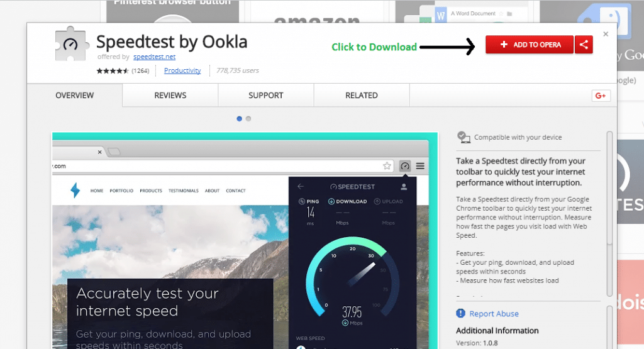
Task: Select the second gray carousel dot
Action: tap(248, 119)
